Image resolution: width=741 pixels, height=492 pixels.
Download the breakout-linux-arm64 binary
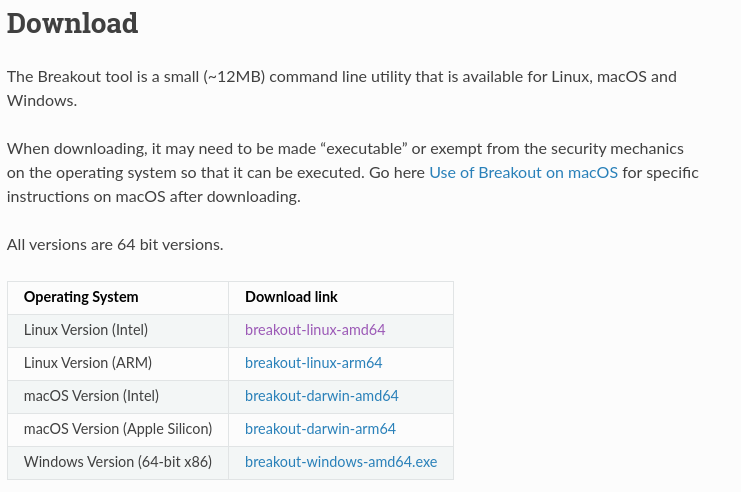313,363
